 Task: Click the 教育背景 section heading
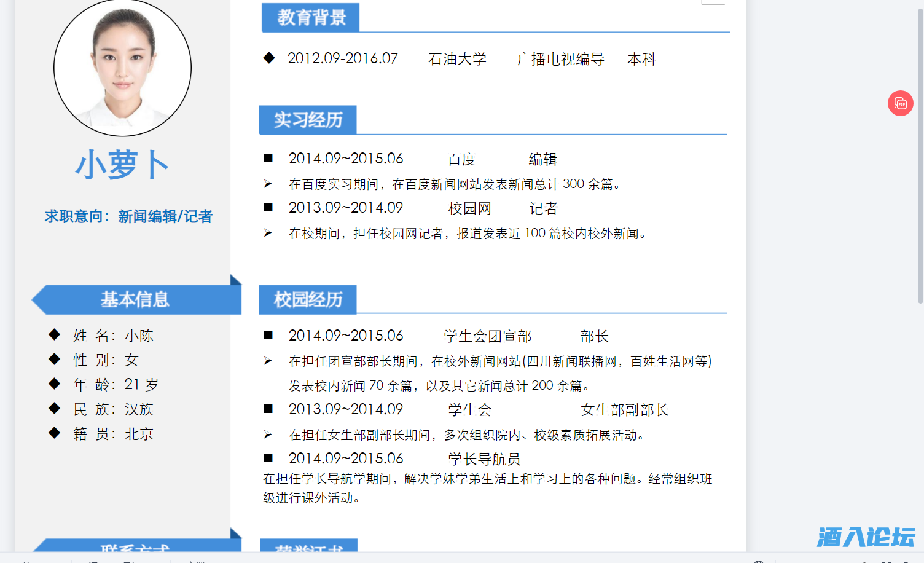311,18
